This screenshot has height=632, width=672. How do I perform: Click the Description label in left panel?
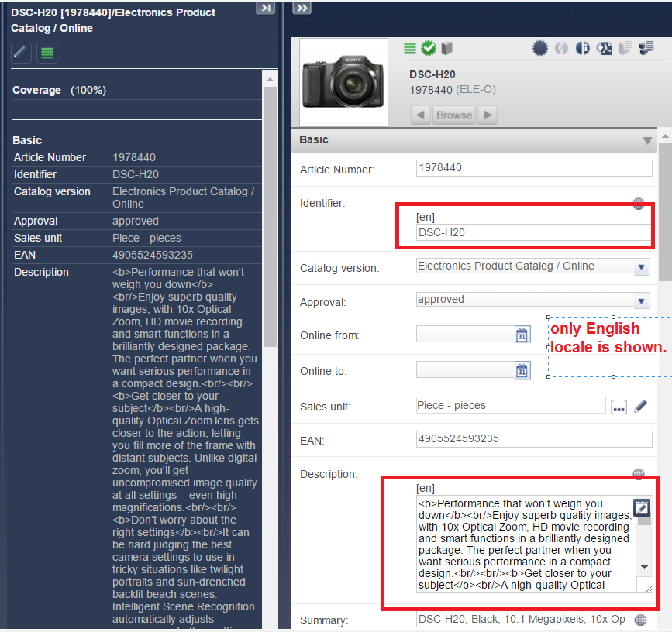tap(41, 273)
